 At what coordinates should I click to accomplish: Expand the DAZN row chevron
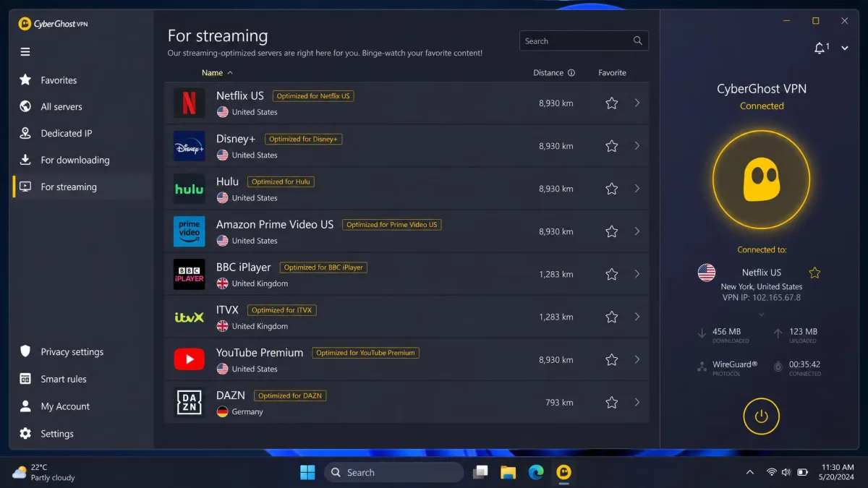click(x=637, y=402)
